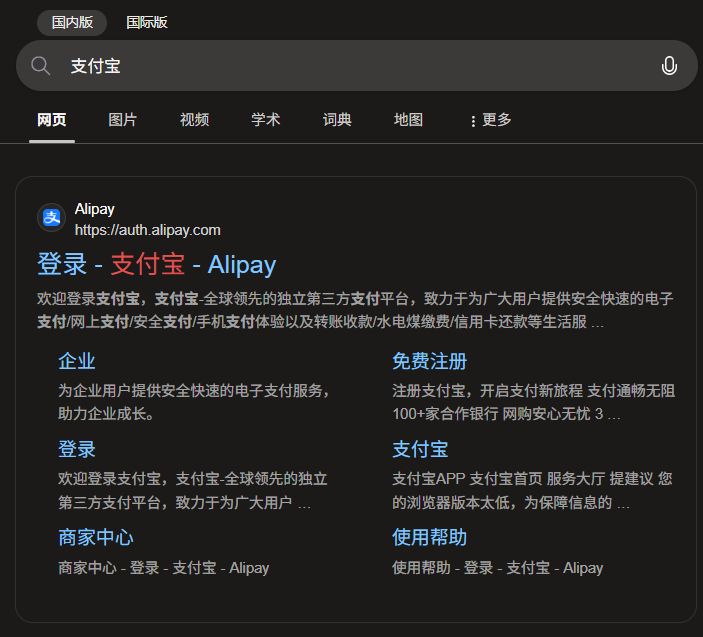This screenshot has width=703, height=637.
Task: Go to the 学术 tab
Action: [x=265, y=120]
